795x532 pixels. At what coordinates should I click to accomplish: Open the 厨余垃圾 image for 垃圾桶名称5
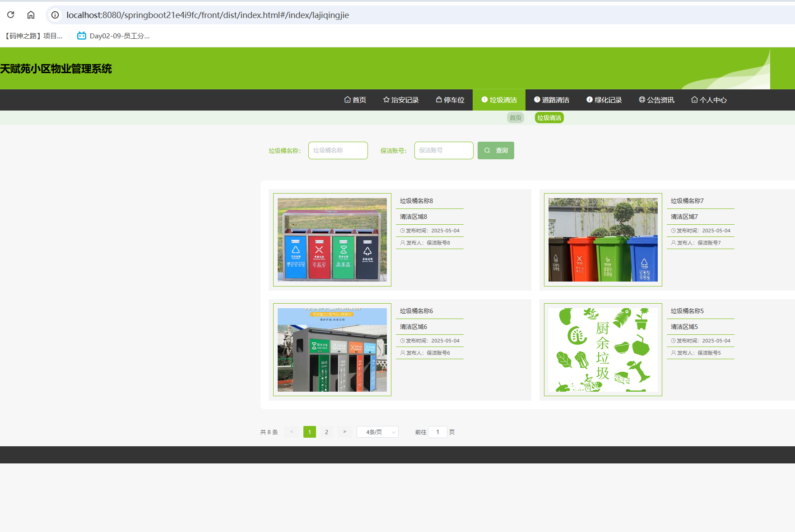point(603,350)
